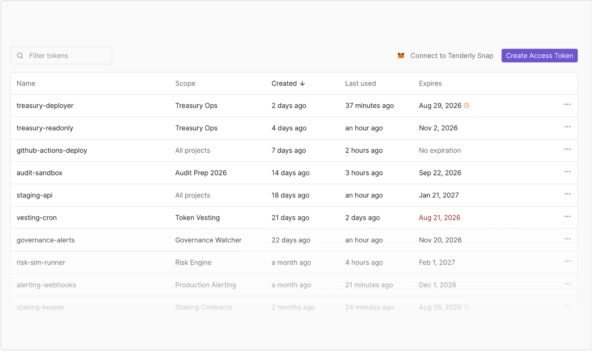Screen dimensions: 592x364
Task: Click 2 days ago created value
Action: [x=289, y=106]
